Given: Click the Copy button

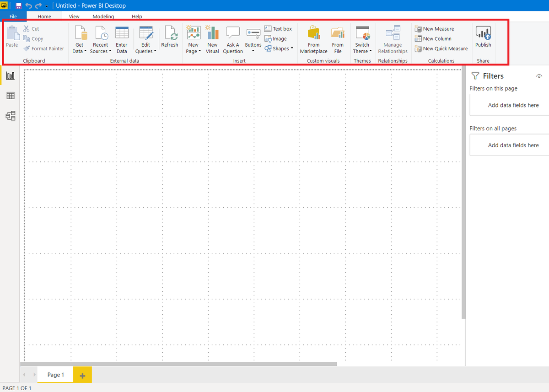Looking at the screenshot, I should (x=33, y=39).
